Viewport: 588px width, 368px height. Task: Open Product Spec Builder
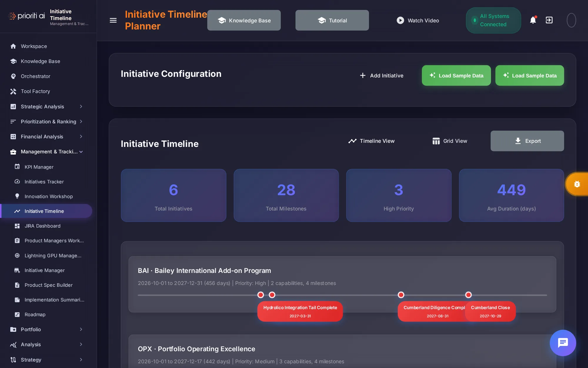pyautogui.click(x=48, y=285)
